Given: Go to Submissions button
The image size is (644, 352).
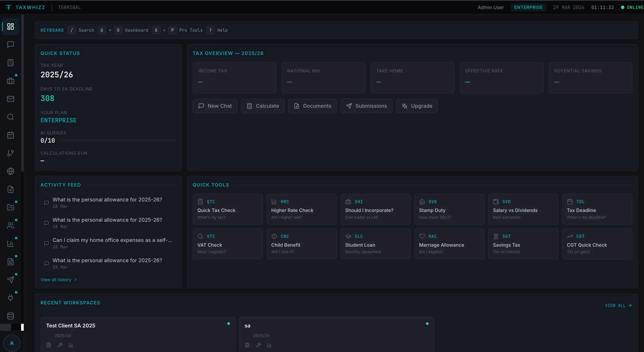Looking at the screenshot, I should (366, 106).
